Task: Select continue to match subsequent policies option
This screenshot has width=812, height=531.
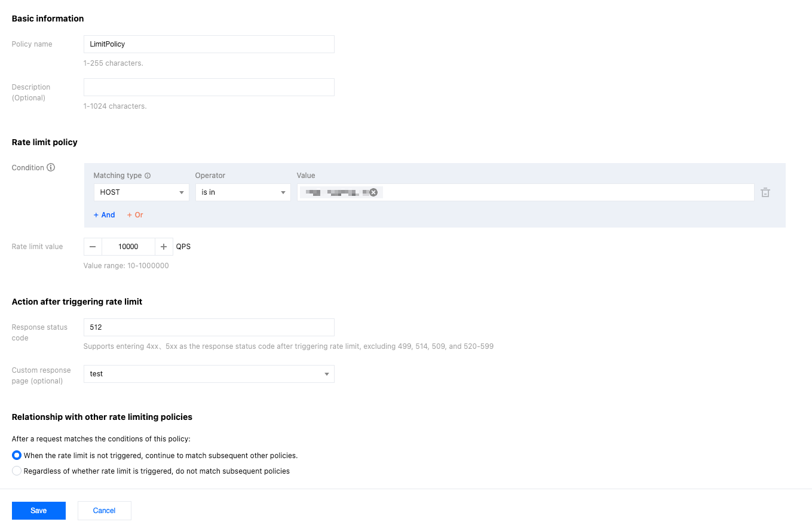Action: [x=17, y=455]
